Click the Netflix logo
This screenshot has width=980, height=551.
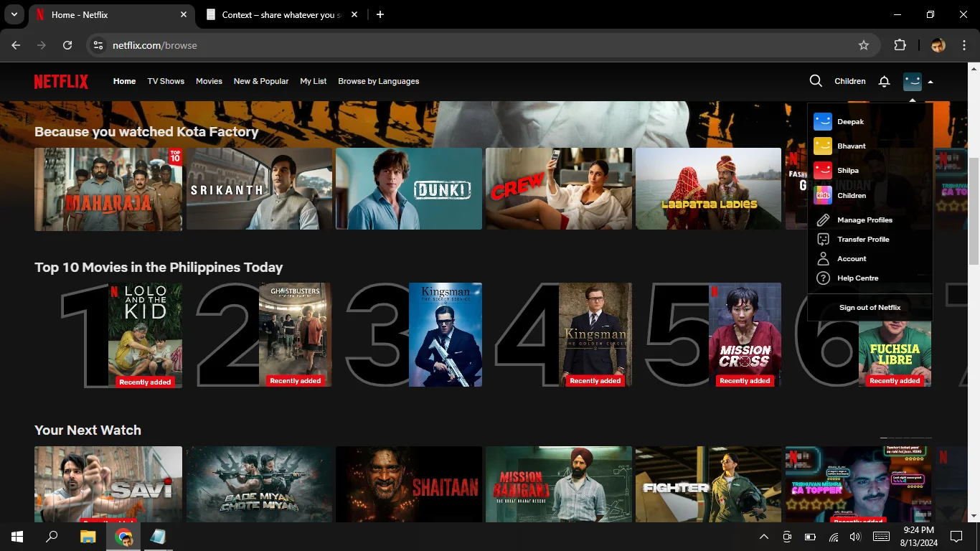click(61, 81)
